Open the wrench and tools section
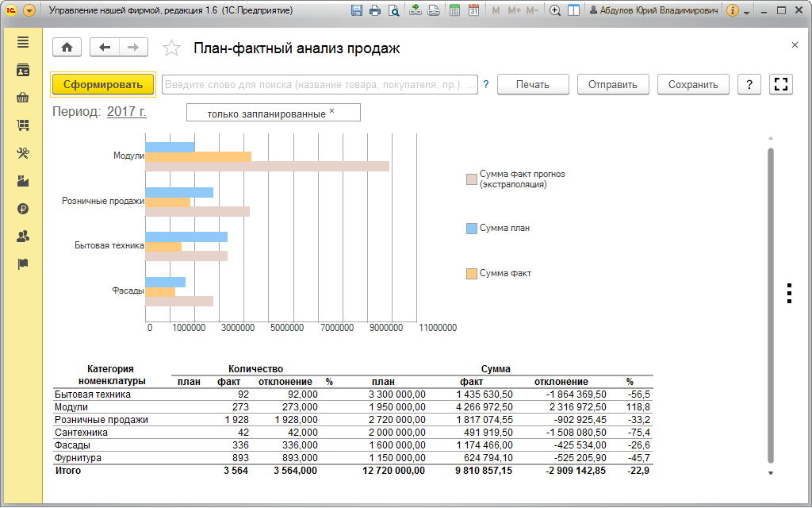Viewport: 812px width, 508px height. (x=23, y=153)
